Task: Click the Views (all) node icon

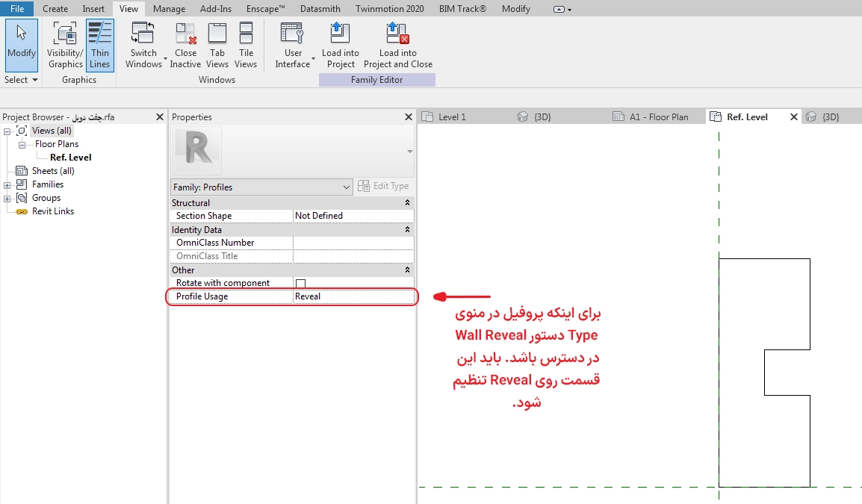Action: [22, 131]
